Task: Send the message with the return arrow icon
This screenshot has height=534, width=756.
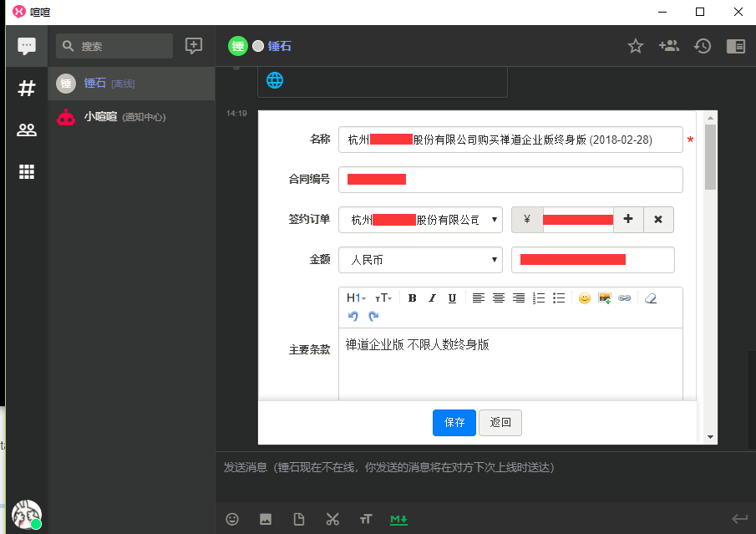Action: pyautogui.click(x=739, y=519)
